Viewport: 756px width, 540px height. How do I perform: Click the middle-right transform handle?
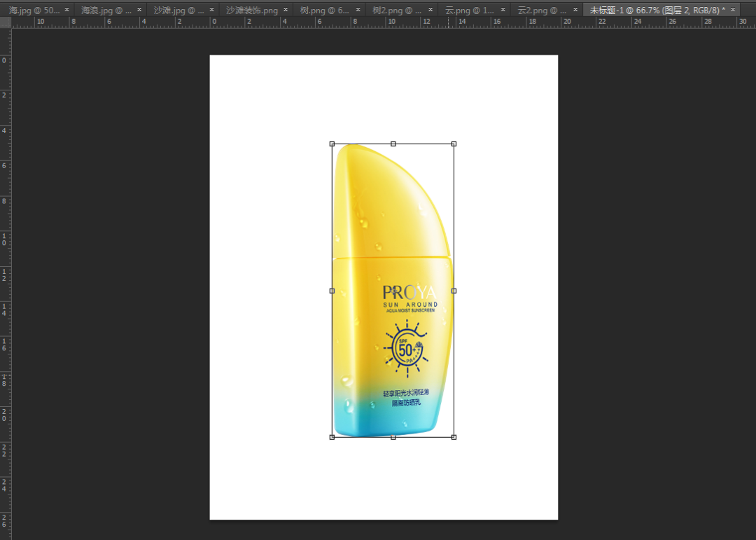click(454, 291)
